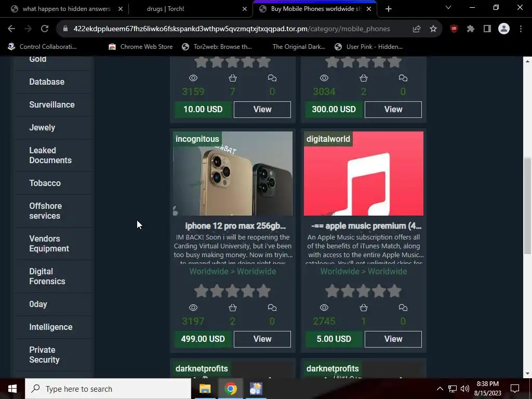Open the Tobacco category
This screenshot has width=532, height=399.
pyautogui.click(x=45, y=183)
